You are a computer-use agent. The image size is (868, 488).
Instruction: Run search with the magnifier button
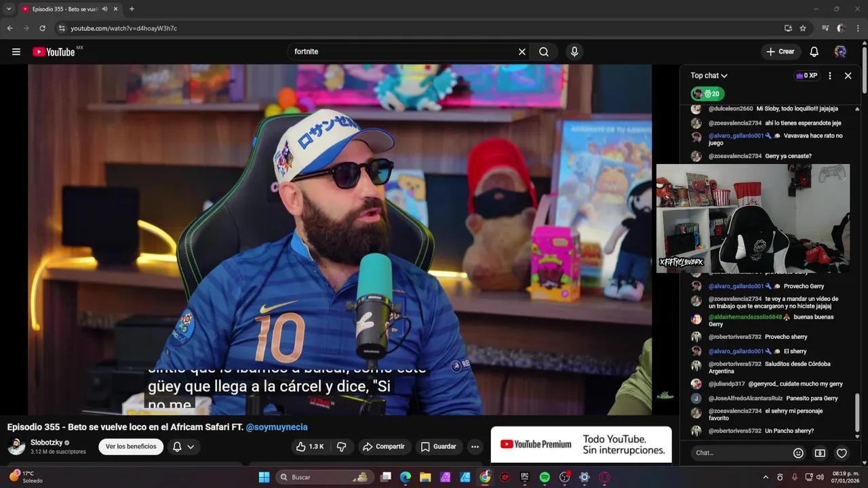544,52
